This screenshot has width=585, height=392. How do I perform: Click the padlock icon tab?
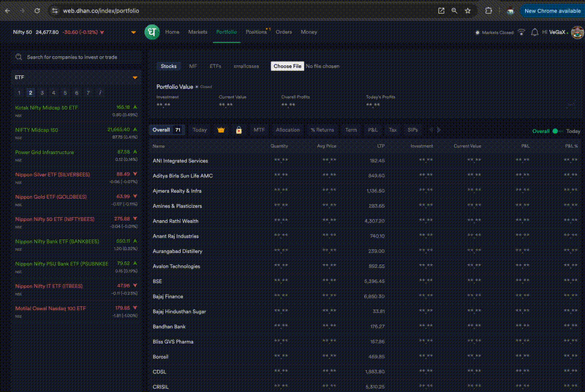coord(239,130)
